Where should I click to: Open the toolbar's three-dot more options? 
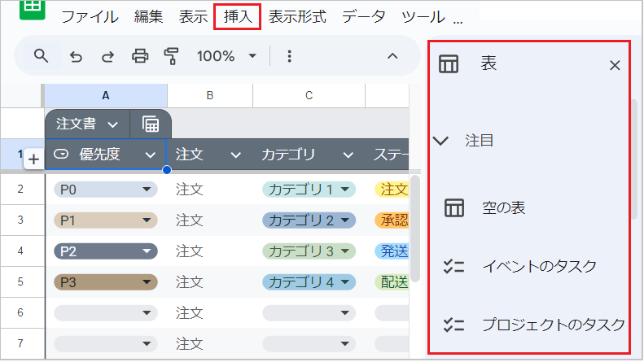(x=290, y=56)
